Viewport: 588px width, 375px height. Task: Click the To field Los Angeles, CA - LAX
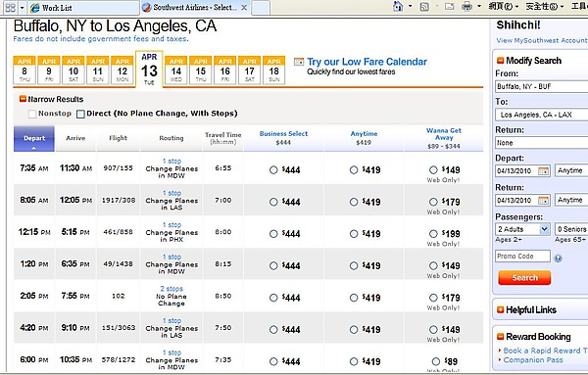tap(542, 115)
